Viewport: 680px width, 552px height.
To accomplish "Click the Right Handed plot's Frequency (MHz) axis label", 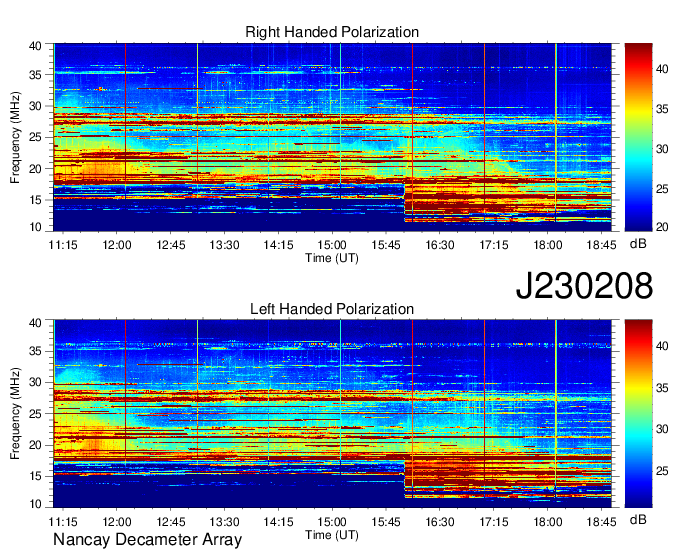I will [x=15, y=137].
